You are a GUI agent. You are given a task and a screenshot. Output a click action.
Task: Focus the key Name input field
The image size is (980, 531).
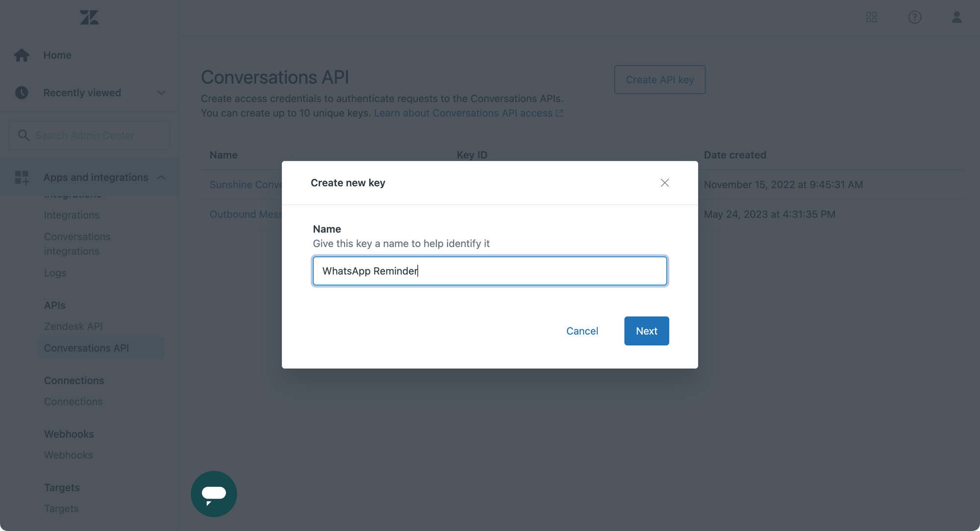pos(490,271)
